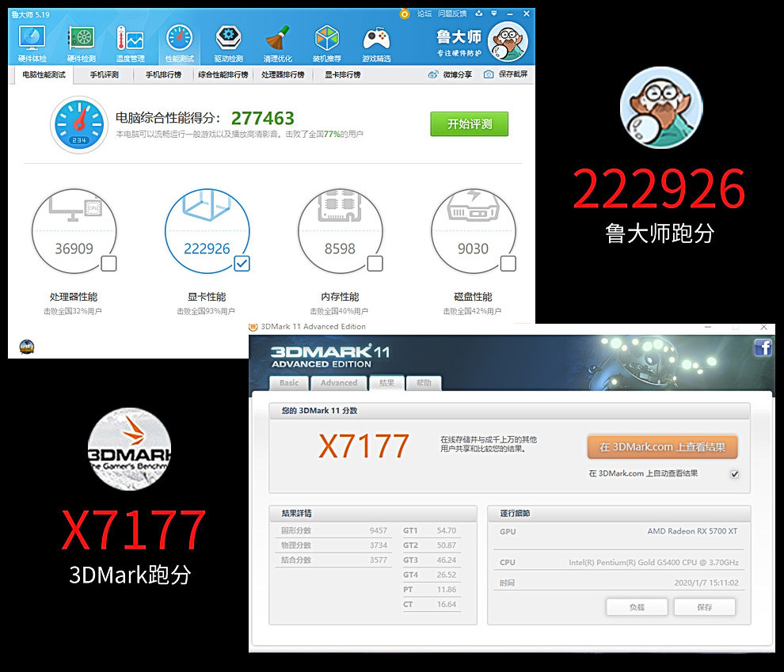The width and height of the screenshot is (784, 672).
Task: Toggle 处理器性能 checkbox
Action: [x=108, y=264]
